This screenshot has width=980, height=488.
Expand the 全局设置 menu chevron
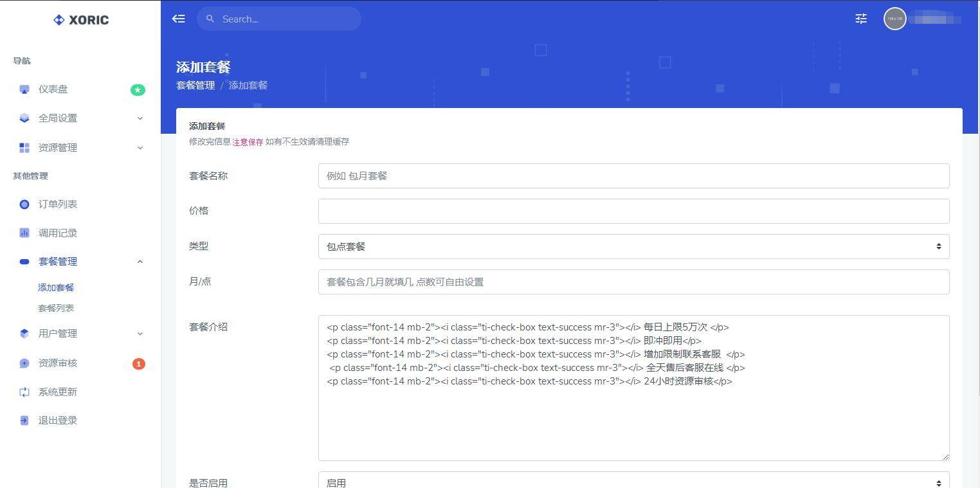pos(140,118)
